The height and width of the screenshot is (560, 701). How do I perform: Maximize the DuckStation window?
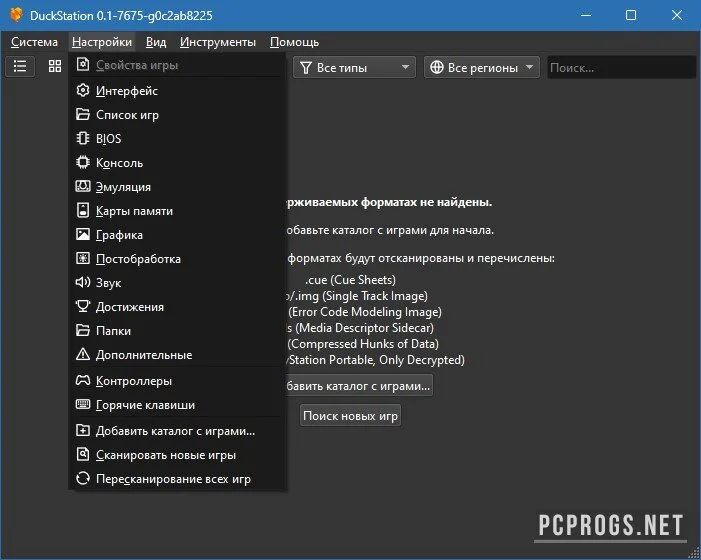point(631,15)
